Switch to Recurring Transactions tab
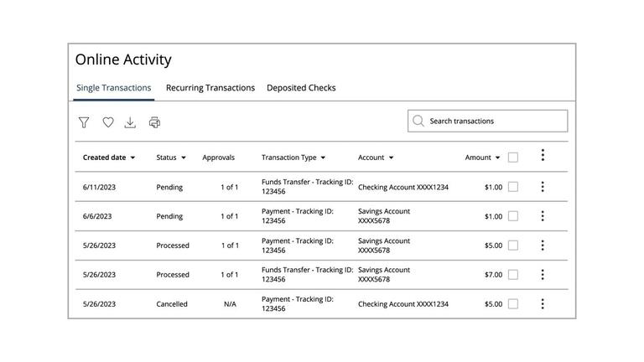The image size is (644, 362). pyautogui.click(x=210, y=88)
